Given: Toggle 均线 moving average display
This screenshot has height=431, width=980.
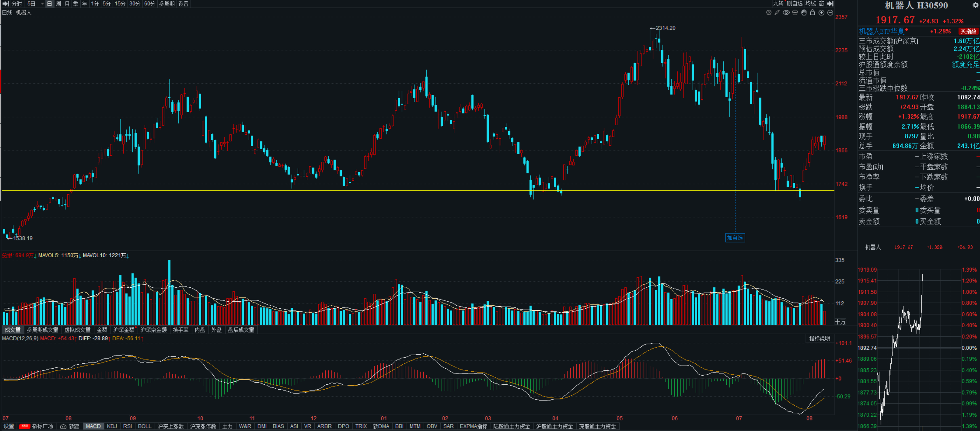Looking at the screenshot, I should (x=810, y=3).
